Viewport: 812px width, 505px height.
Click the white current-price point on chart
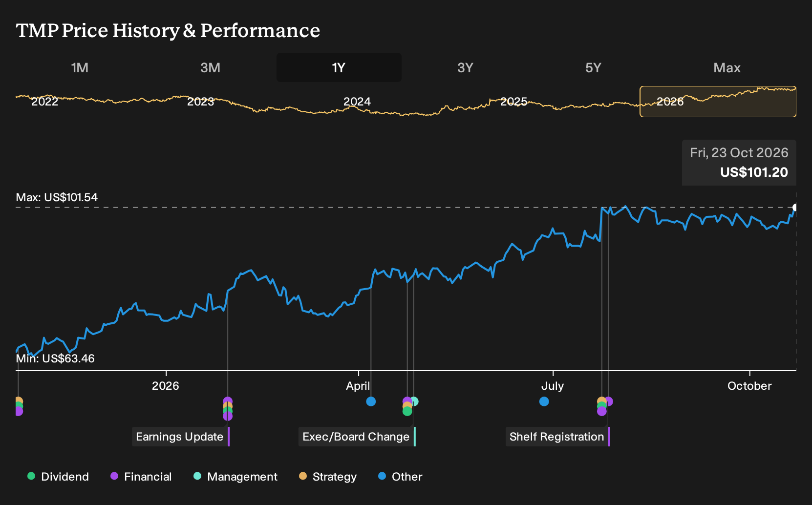pyautogui.click(x=795, y=208)
